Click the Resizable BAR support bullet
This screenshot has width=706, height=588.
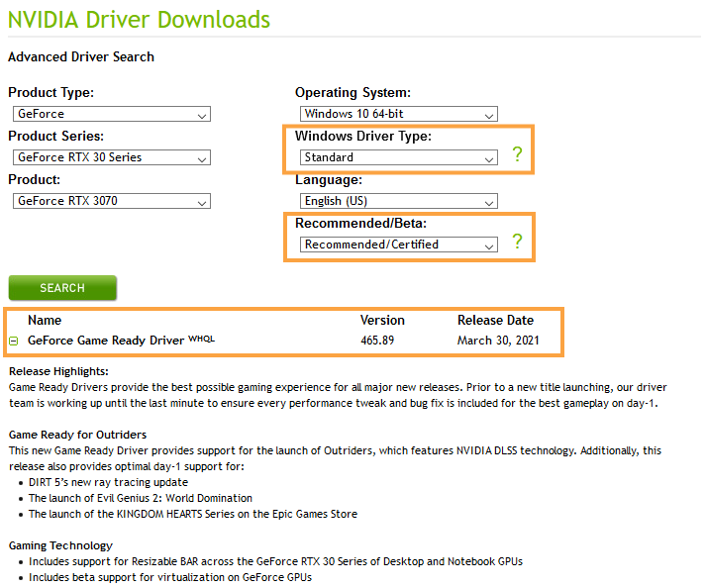tap(275, 561)
